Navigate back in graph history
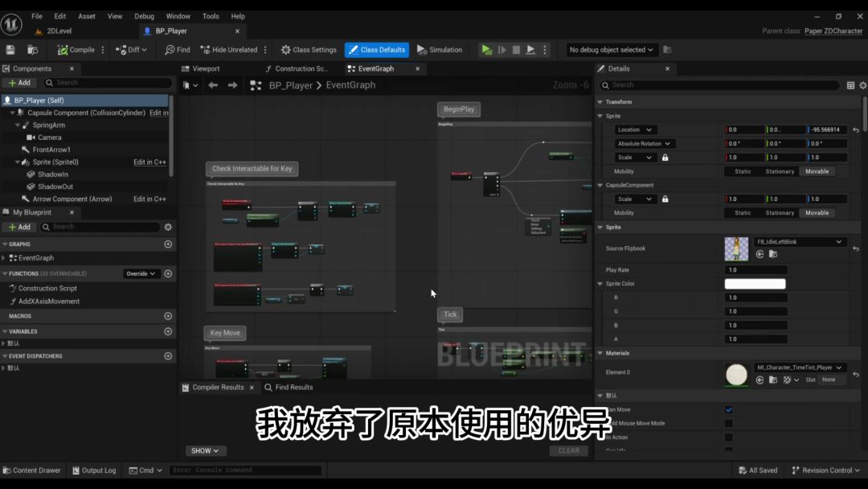This screenshot has width=868, height=489. (x=213, y=85)
